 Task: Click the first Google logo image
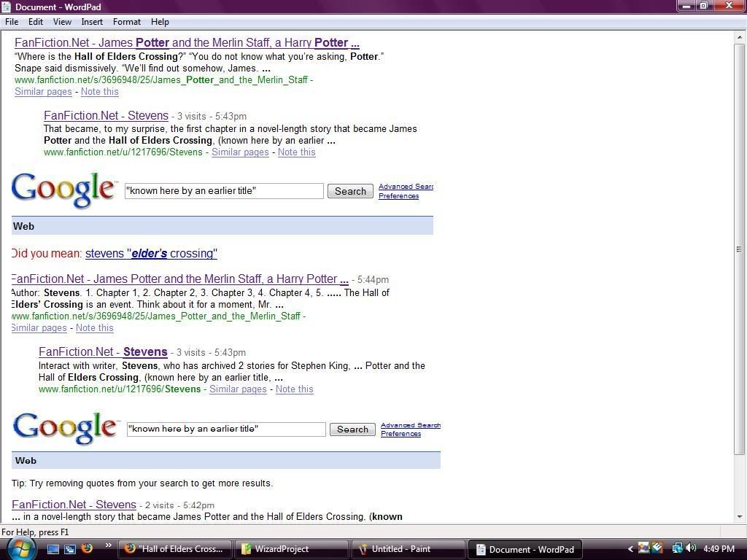[64, 190]
